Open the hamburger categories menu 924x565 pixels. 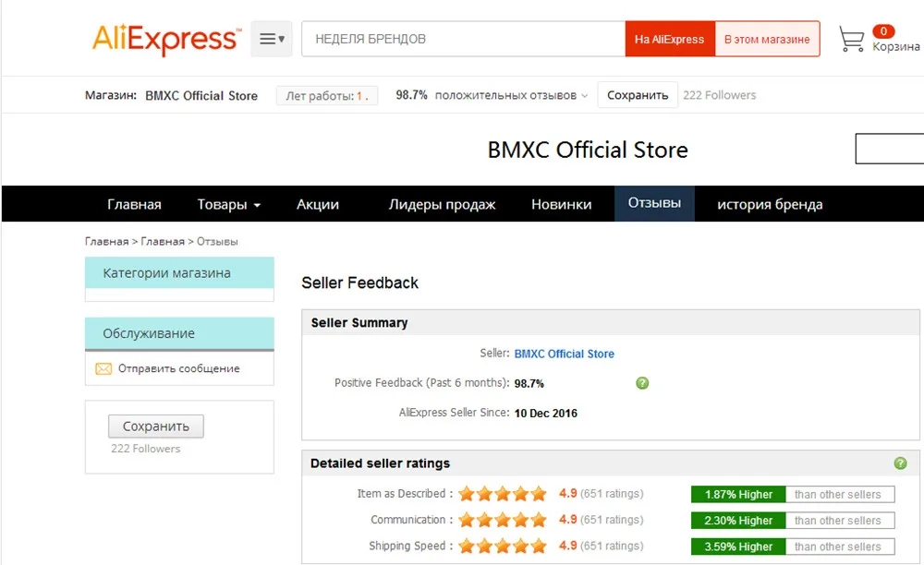point(272,39)
